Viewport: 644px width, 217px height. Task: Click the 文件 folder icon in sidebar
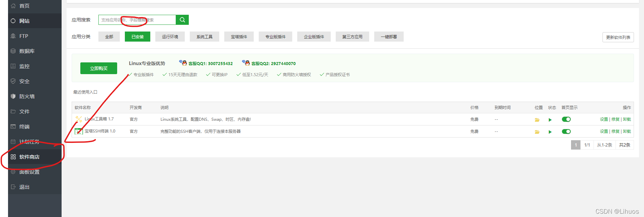[x=13, y=111]
